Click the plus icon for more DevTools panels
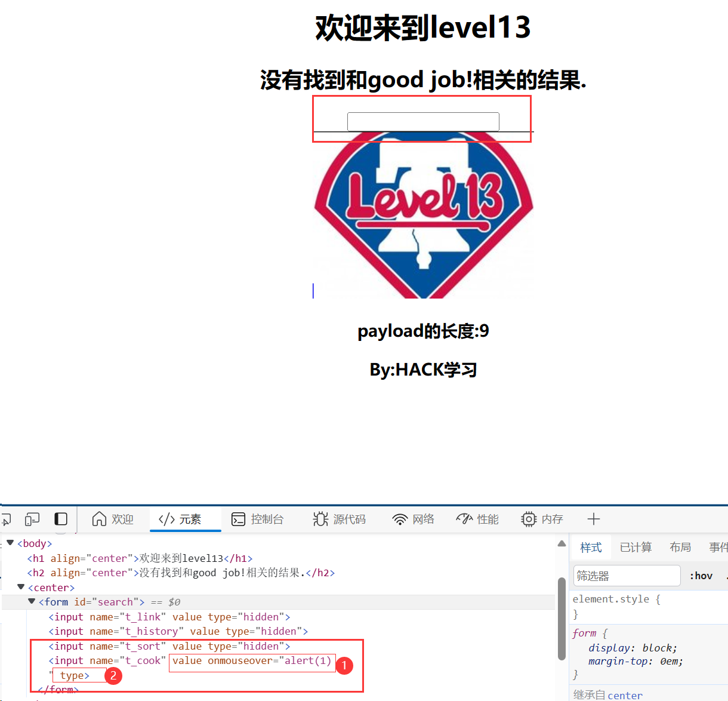728x701 pixels. [x=593, y=519]
